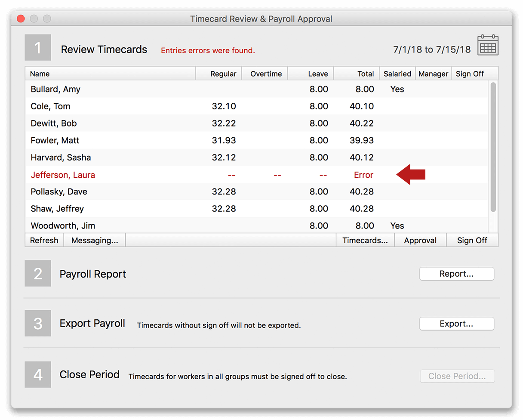Export payroll with the Export button
Image resolution: width=523 pixels, height=420 pixels.
pyautogui.click(x=456, y=324)
